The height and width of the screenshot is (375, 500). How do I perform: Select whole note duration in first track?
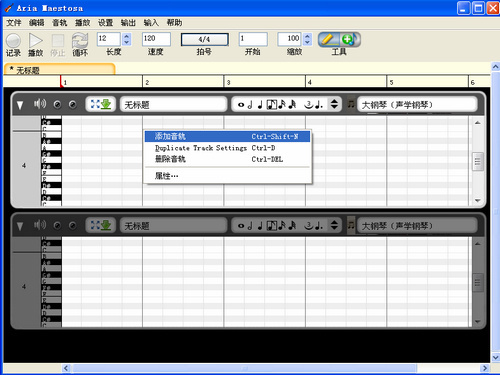(x=241, y=105)
